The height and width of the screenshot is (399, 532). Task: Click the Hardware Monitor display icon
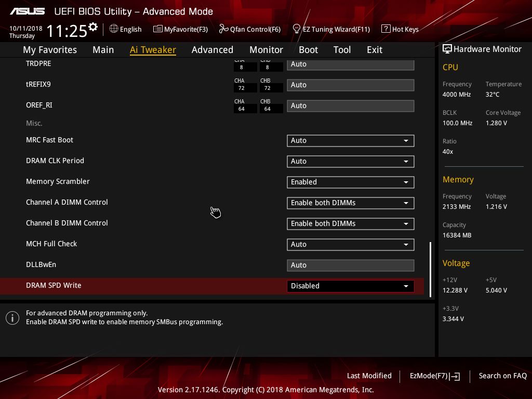447,49
